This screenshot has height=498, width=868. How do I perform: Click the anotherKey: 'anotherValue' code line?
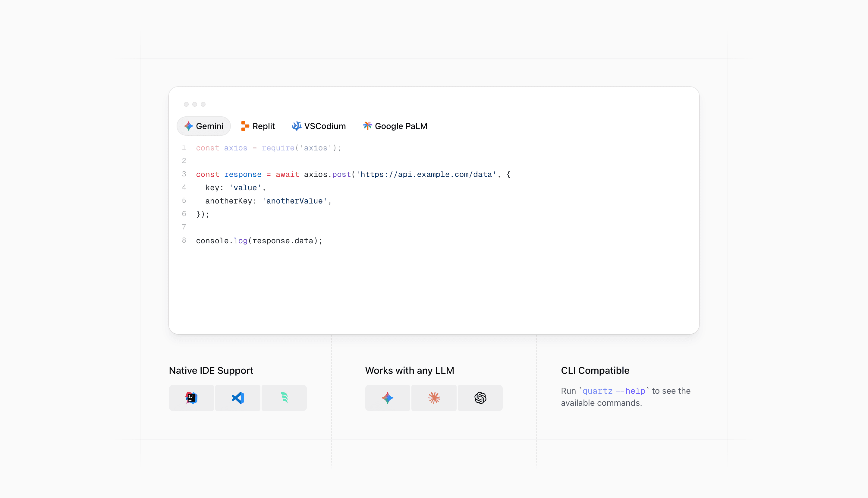(x=268, y=201)
